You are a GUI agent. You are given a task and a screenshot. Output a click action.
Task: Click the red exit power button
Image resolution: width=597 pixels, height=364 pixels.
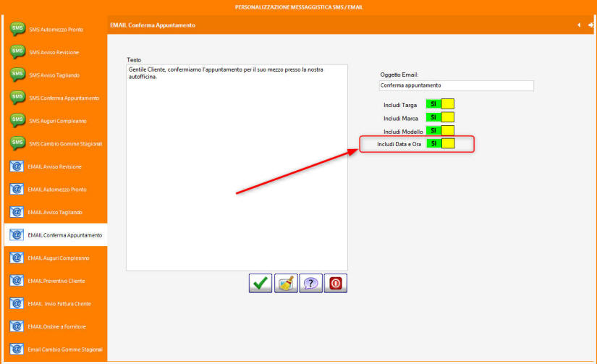pos(335,284)
